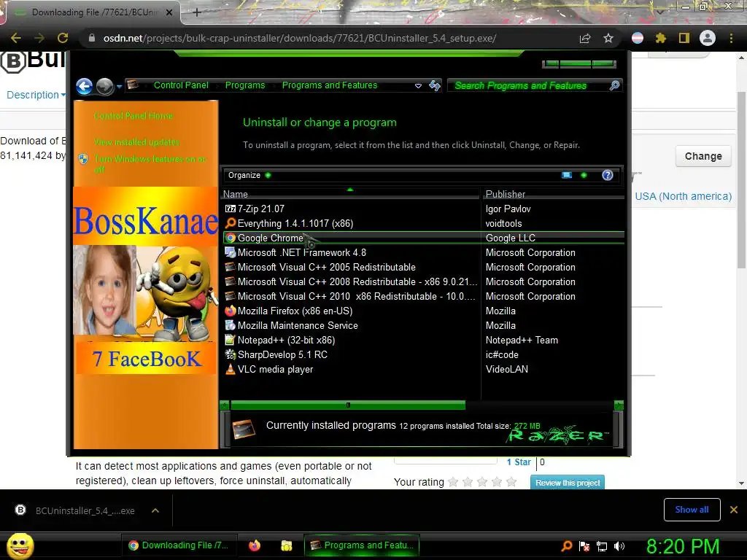Click the search magnifier in Programs and Features

[x=614, y=85]
